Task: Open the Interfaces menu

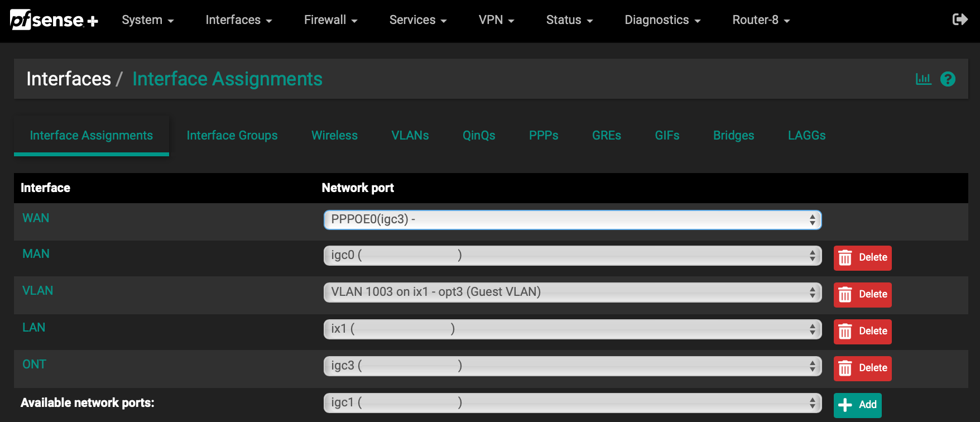Action: tap(239, 20)
